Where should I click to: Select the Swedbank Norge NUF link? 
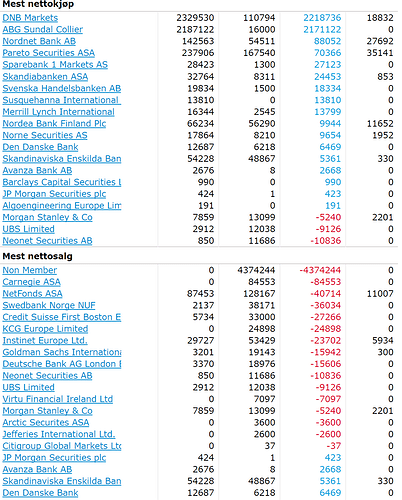click(49, 305)
